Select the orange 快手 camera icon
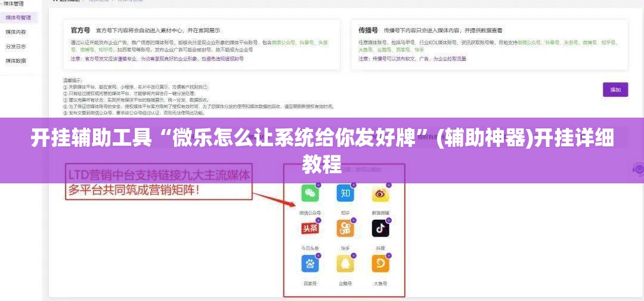The image size is (644, 301). click(x=345, y=229)
